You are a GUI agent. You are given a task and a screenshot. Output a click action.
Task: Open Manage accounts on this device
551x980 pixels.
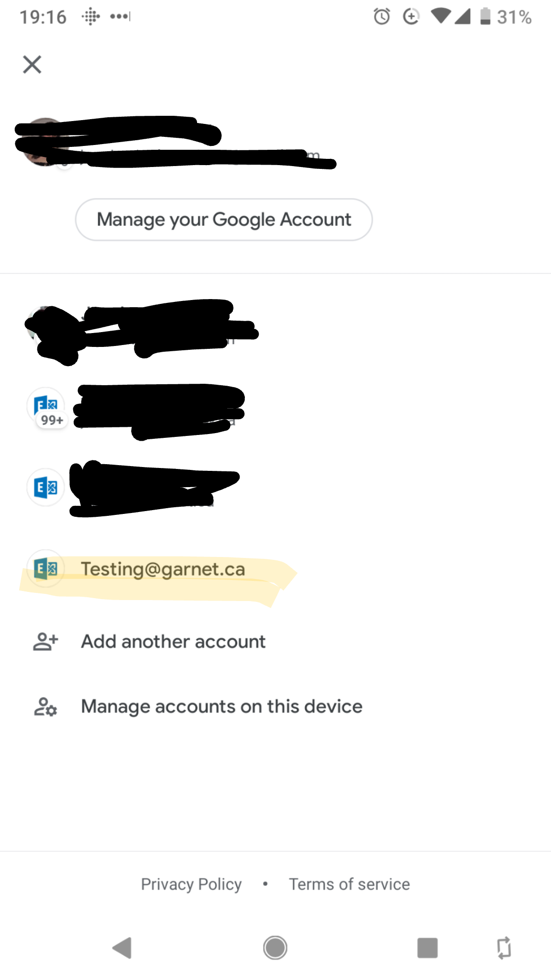[221, 707]
